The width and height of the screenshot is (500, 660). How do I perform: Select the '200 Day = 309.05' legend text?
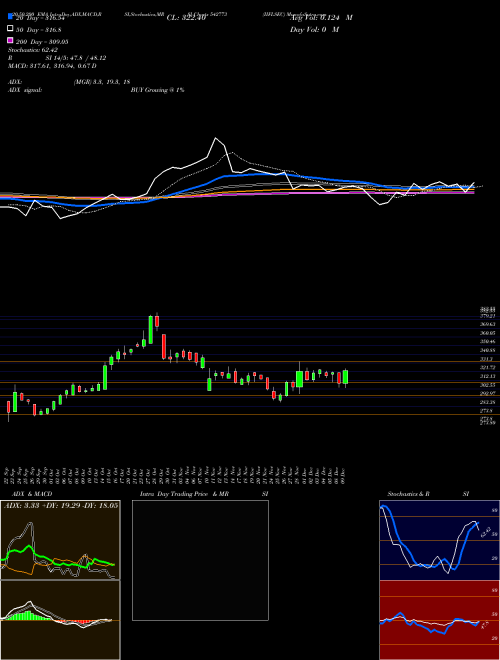pos(42,41)
